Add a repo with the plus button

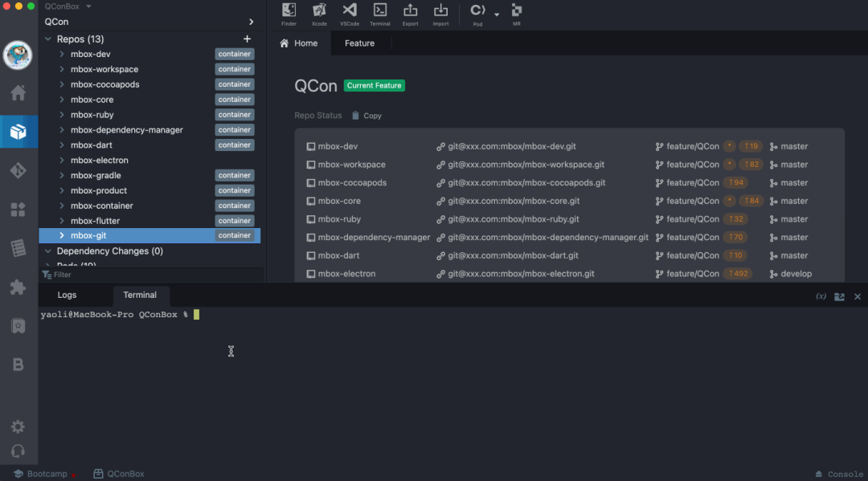click(247, 39)
